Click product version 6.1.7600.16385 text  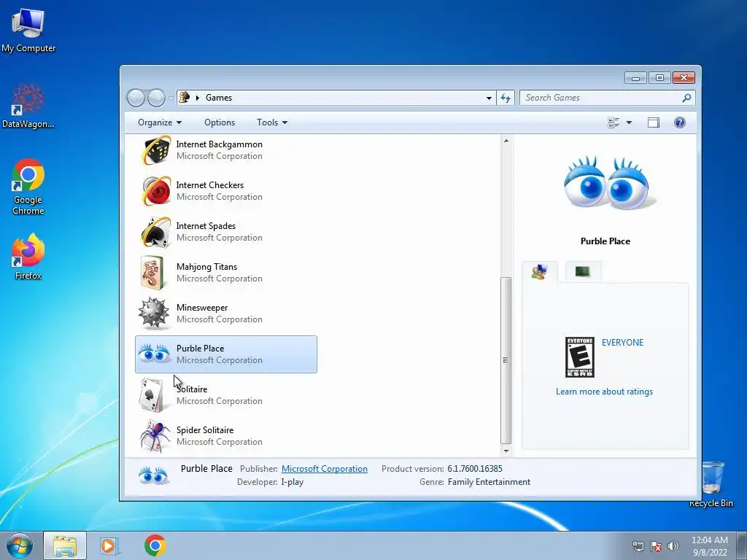pyautogui.click(x=475, y=469)
